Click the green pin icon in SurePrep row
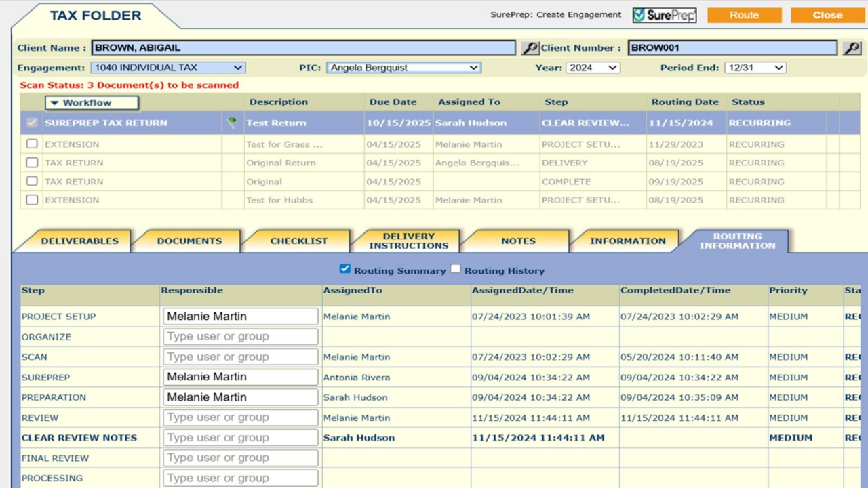 click(x=233, y=123)
